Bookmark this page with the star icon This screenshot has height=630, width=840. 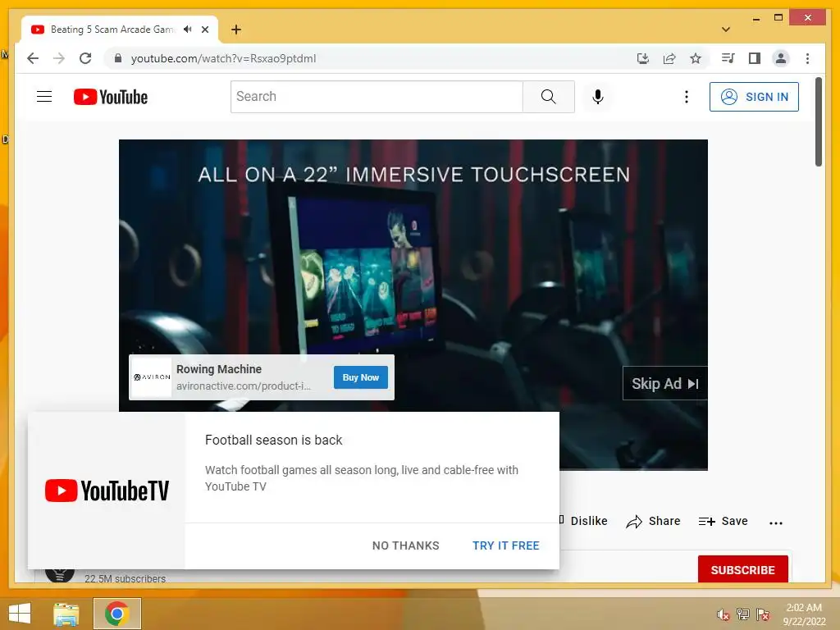click(x=696, y=58)
